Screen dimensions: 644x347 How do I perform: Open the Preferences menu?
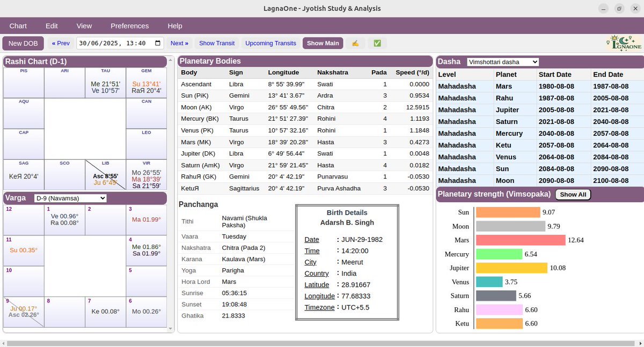point(129,25)
